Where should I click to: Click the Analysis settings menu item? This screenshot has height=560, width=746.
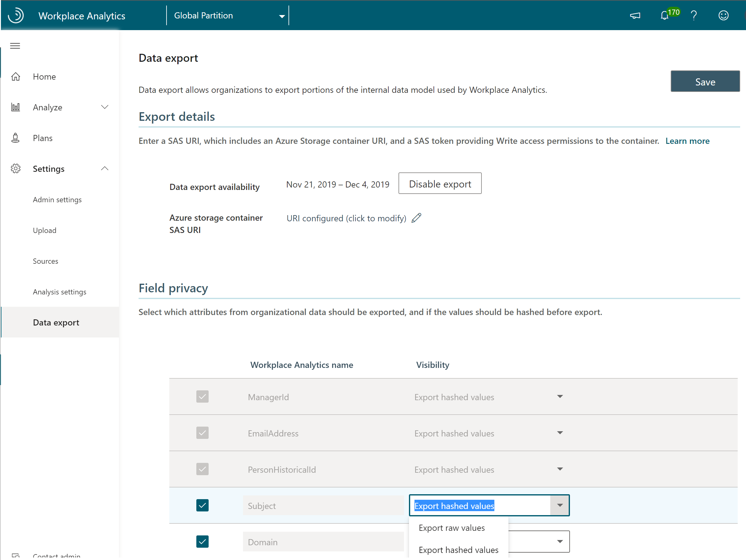click(59, 292)
